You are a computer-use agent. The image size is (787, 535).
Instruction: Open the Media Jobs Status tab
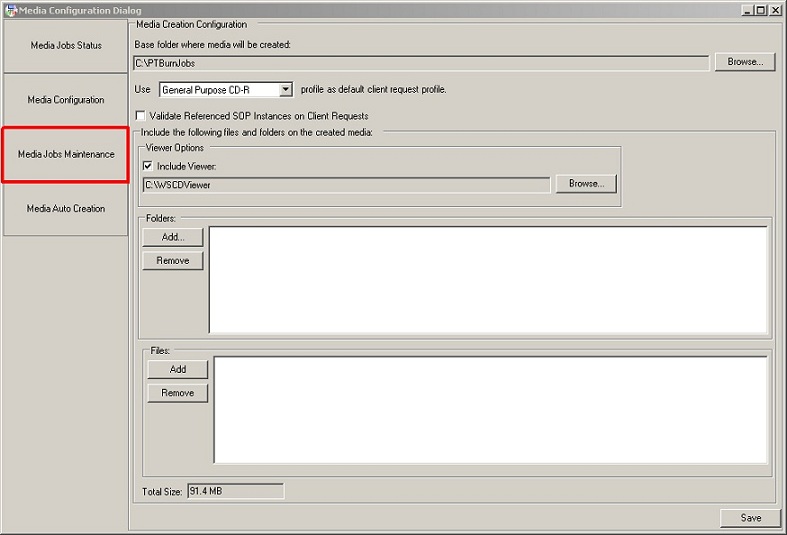pyautogui.click(x=66, y=46)
